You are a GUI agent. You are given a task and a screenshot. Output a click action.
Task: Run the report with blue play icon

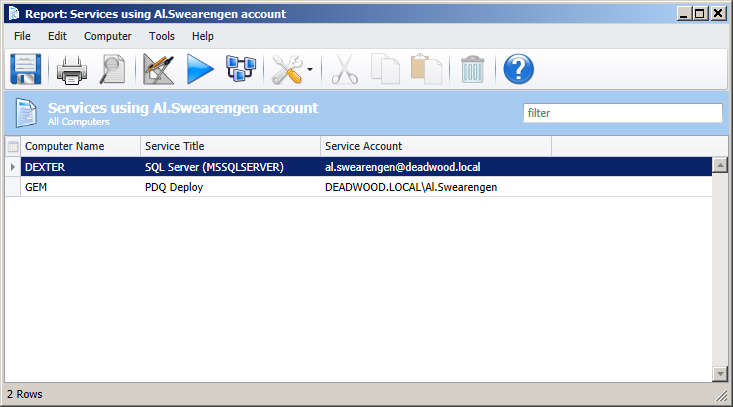pos(200,69)
